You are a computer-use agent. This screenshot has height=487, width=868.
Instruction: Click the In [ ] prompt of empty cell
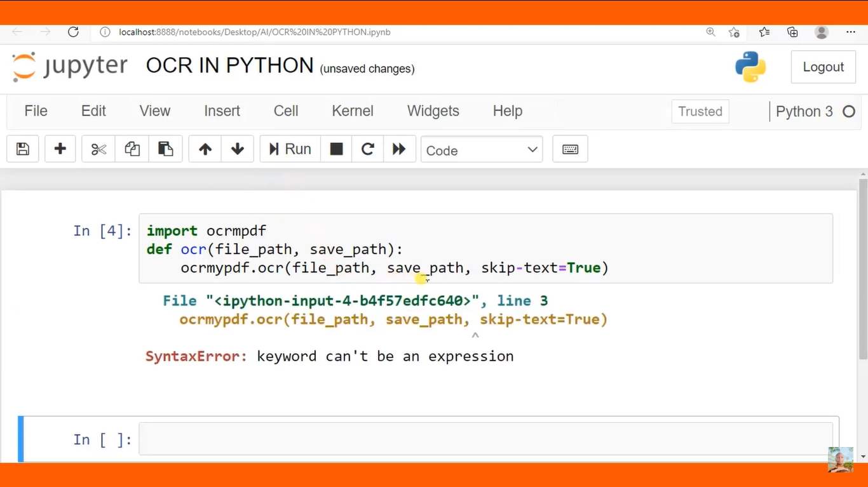point(102,439)
